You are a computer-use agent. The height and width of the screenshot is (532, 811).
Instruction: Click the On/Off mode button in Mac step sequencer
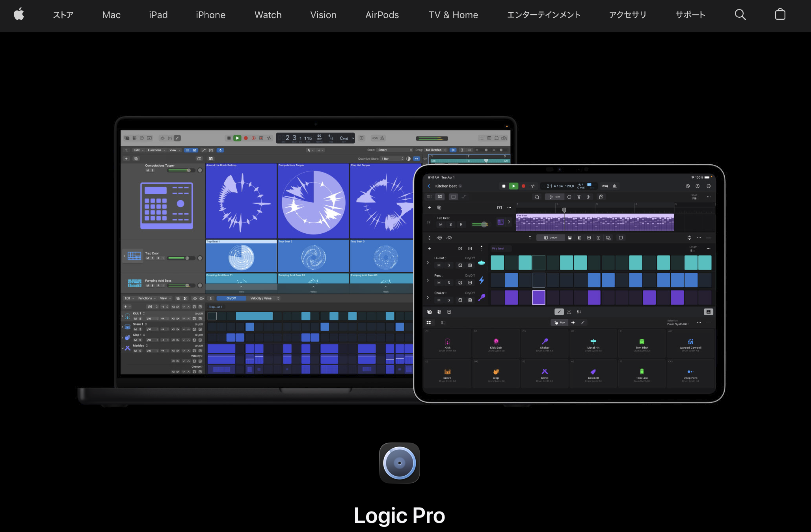point(231,298)
